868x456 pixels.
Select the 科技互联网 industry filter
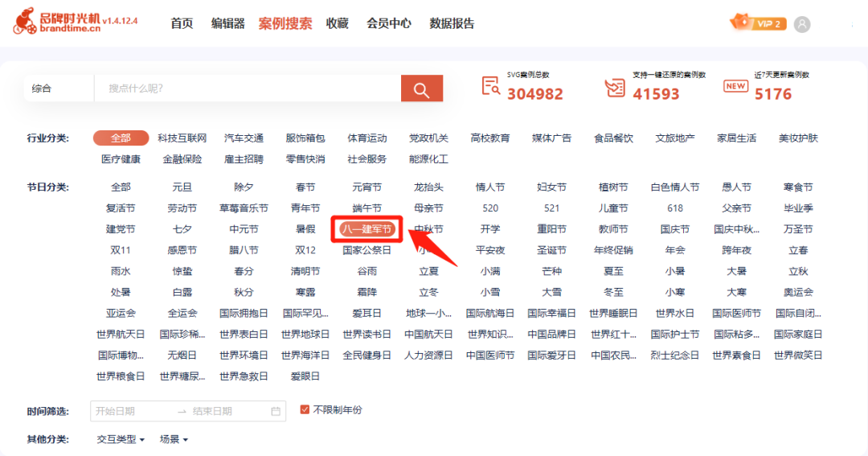click(x=182, y=138)
